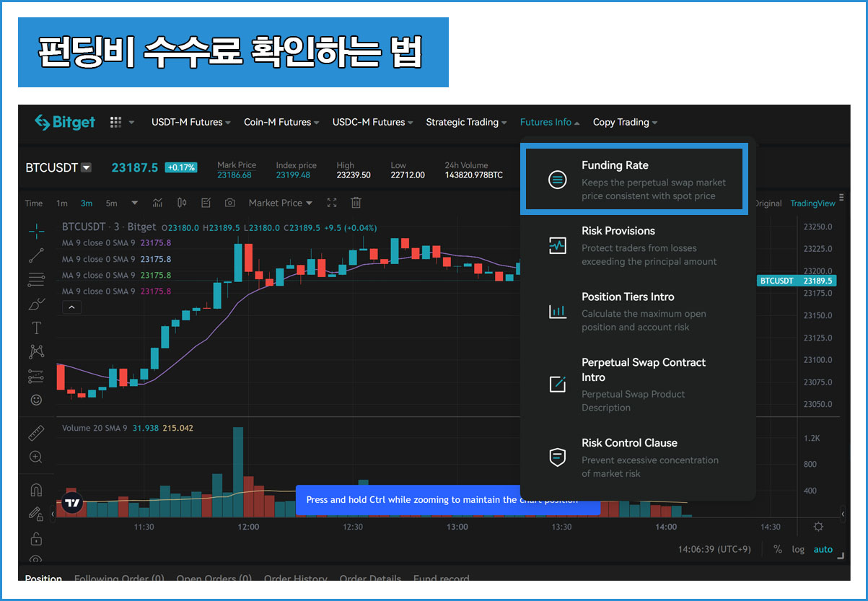The width and height of the screenshot is (868, 601).
Task: Open the candlestick chart style icon
Action: click(x=182, y=203)
